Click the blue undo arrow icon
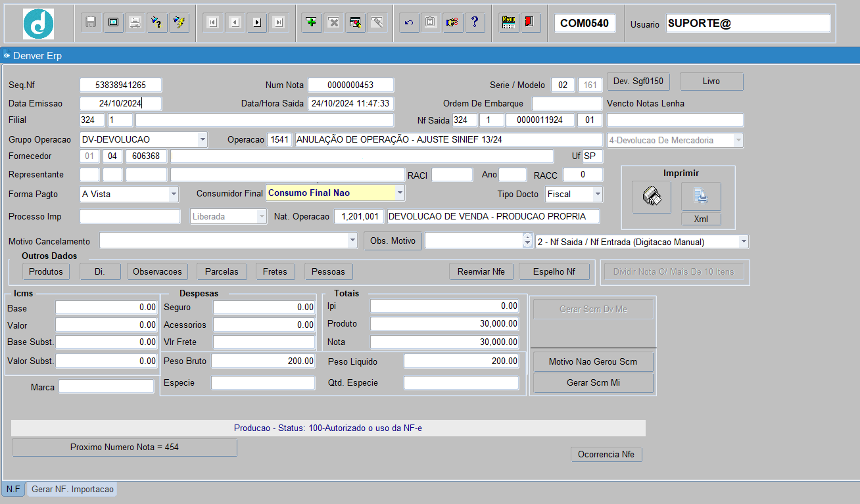This screenshot has width=860, height=504. click(409, 22)
